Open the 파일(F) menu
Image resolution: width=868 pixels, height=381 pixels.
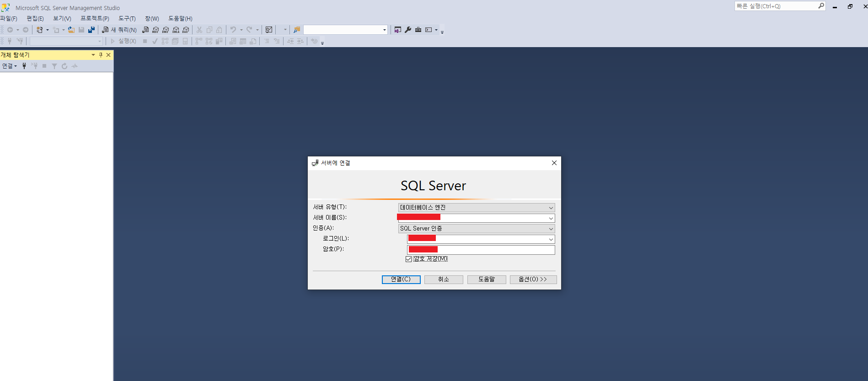click(x=9, y=18)
